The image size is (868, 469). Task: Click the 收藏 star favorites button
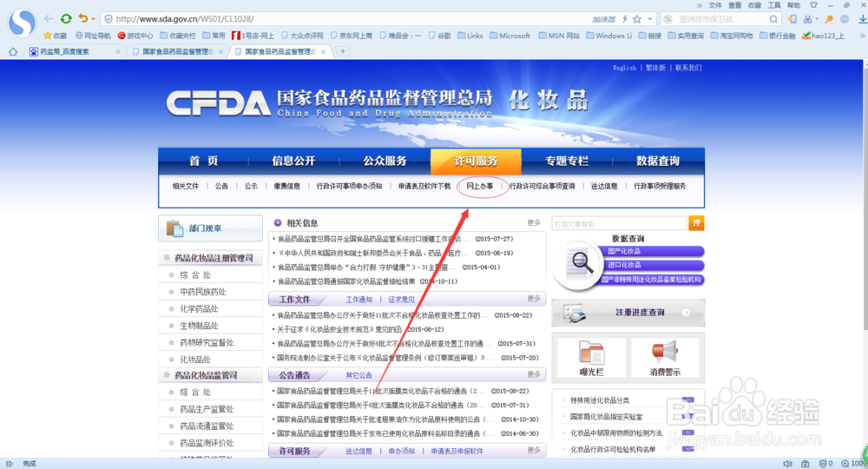click(x=55, y=36)
